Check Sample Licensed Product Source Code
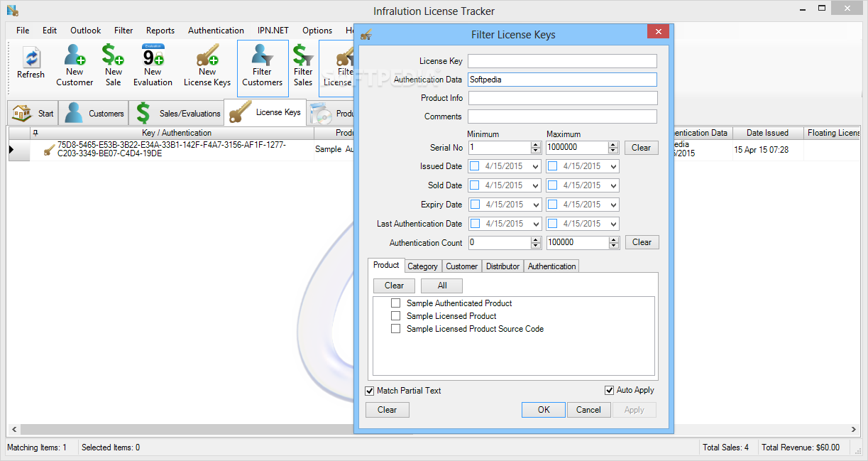 395,329
